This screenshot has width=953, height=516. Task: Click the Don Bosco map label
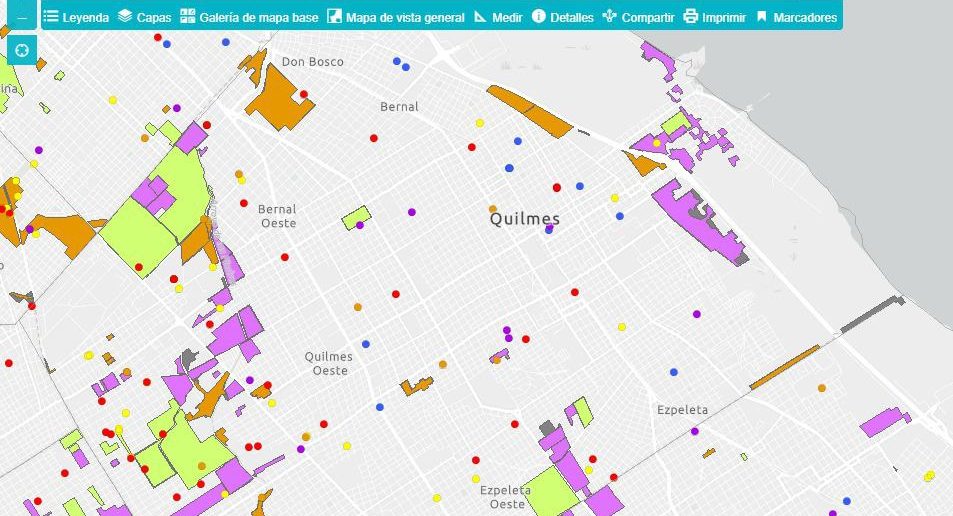coord(312,62)
